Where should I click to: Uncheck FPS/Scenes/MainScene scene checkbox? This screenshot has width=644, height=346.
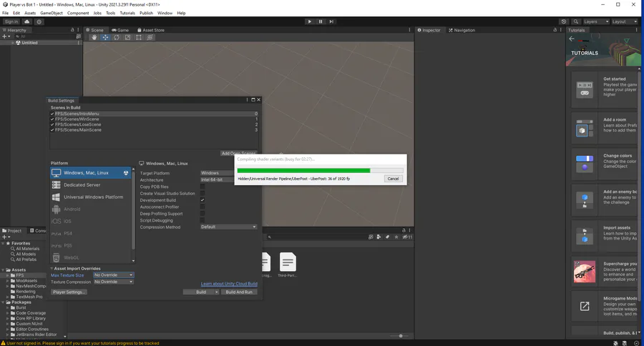(x=52, y=129)
